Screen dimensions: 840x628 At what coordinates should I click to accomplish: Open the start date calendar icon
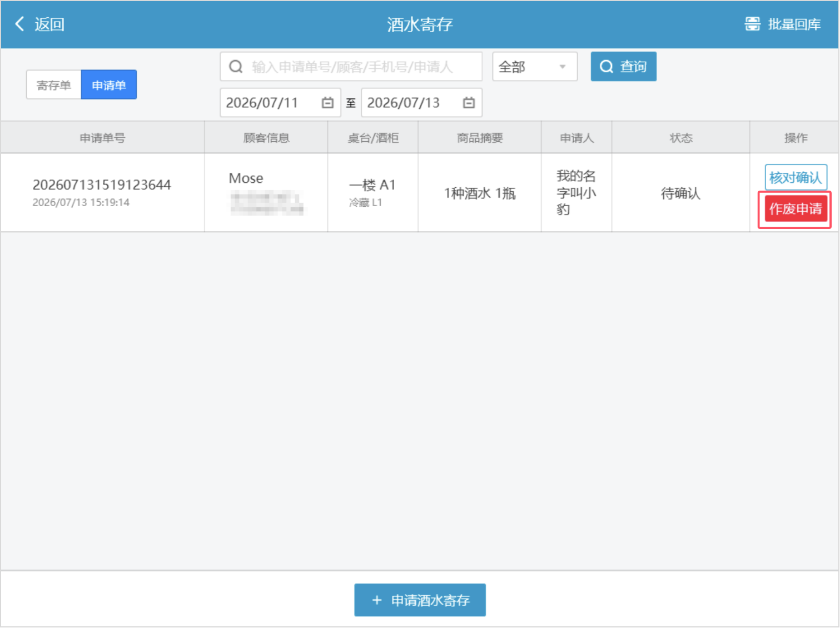pyautogui.click(x=327, y=103)
